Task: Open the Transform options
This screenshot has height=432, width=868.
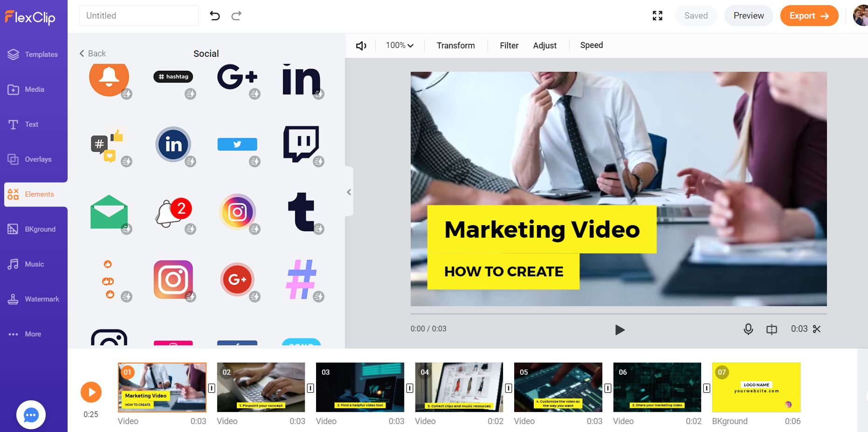Action: pyautogui.click(x=456, y=45)
